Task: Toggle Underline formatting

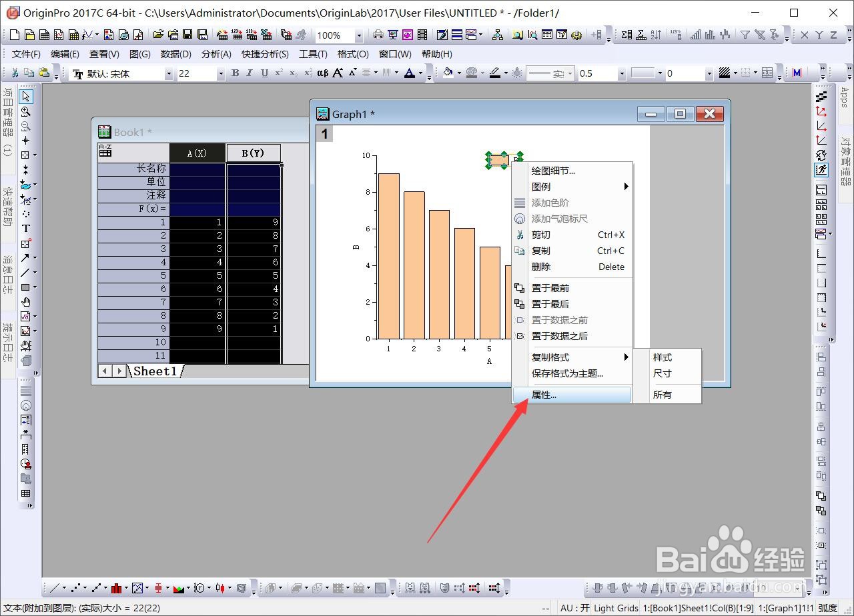Action: coord(264,73)
